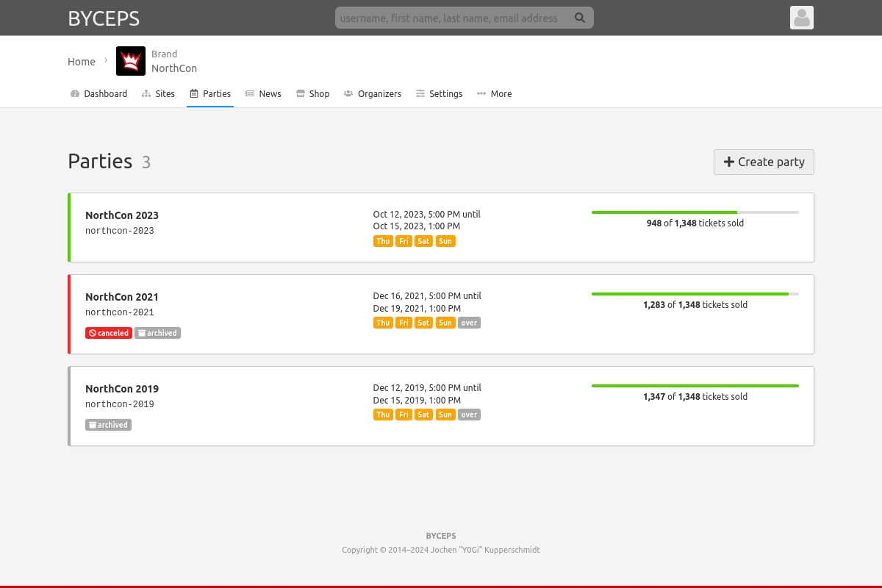This screenshot has width=882, height=588.
Task: Click the NorthCon 2023 ticket sales progress bar
Action: click(x=695, y=212)
